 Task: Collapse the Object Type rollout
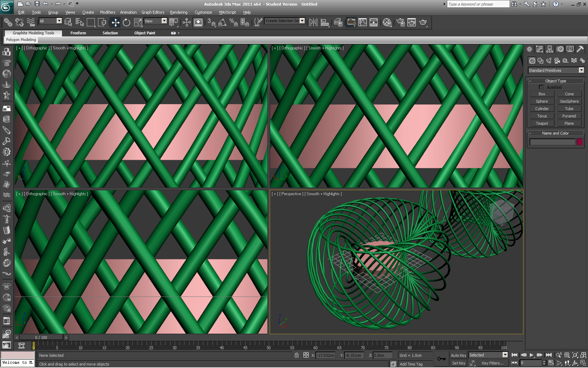[555, 81]
